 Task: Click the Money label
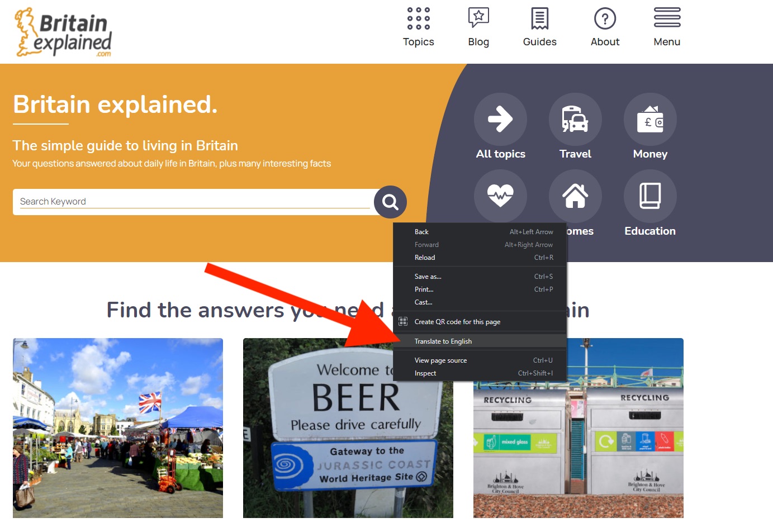coord(650,154)
